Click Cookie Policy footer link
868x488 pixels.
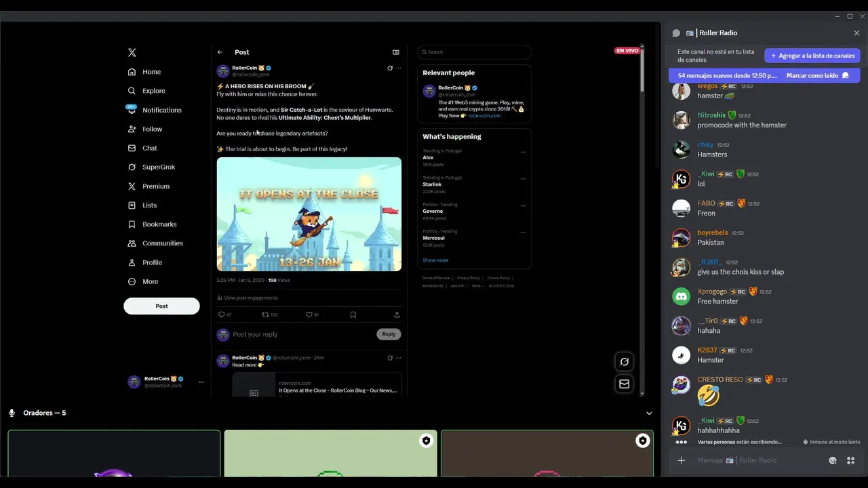tap(498, 278)
